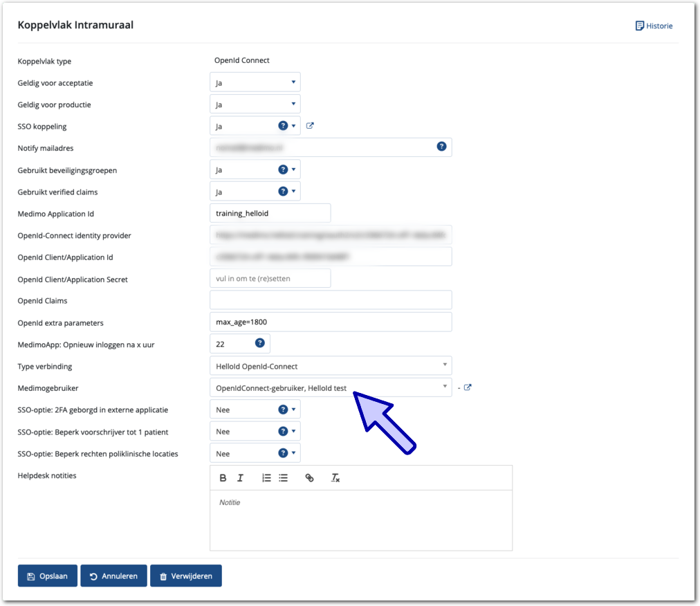Open Geldig voor acceptatie dropdown
This screenshot has height=606, width=700.
(255, 82)
